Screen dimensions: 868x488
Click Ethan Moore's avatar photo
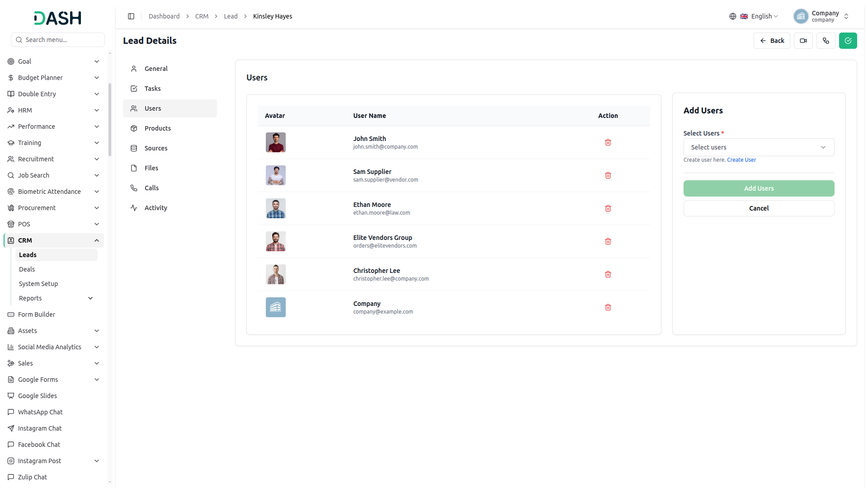click(276, 208)
